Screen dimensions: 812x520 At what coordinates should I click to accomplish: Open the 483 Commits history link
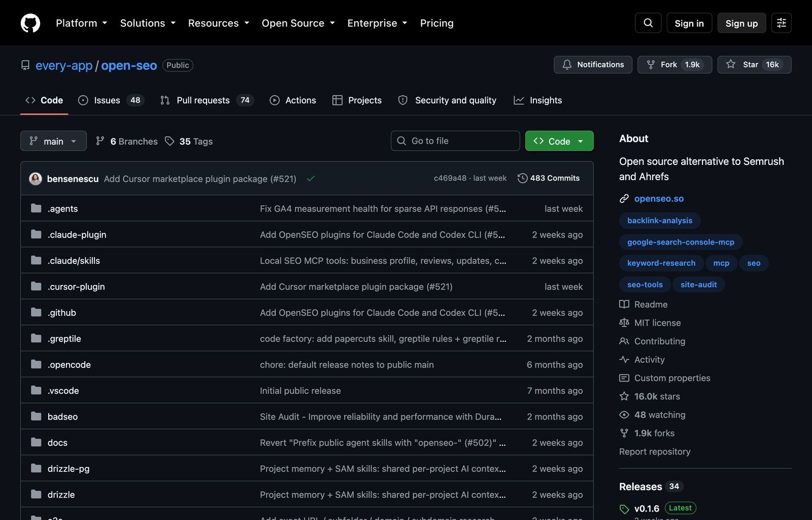point(549,178)
